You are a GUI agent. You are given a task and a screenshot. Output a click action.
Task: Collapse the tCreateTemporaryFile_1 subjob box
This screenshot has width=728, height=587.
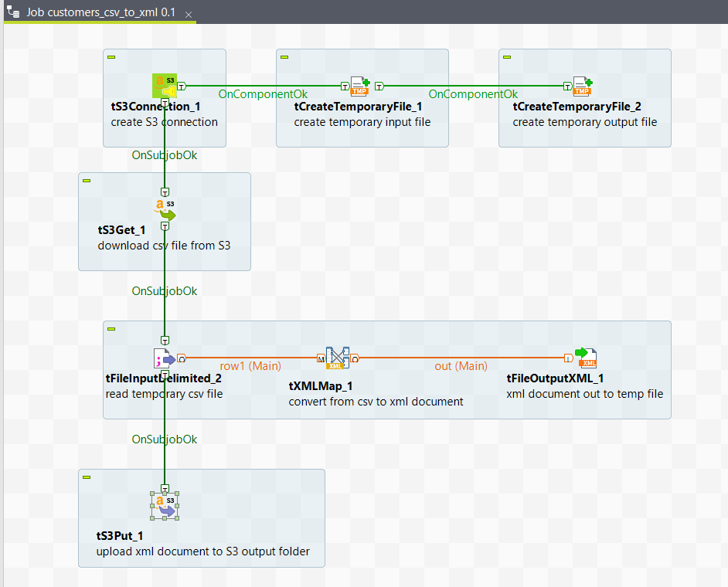[x=284, y=57]
